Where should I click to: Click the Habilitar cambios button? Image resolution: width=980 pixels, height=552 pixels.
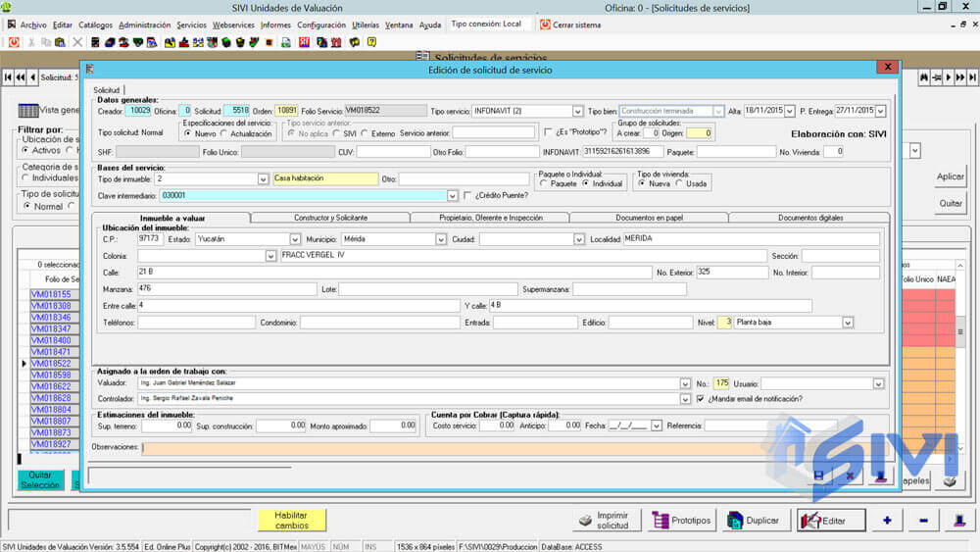tap(291, 520)
